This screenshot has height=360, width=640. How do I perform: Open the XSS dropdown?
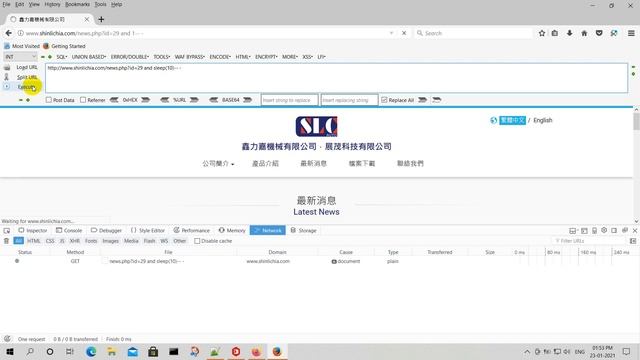[x=307, y=57]
